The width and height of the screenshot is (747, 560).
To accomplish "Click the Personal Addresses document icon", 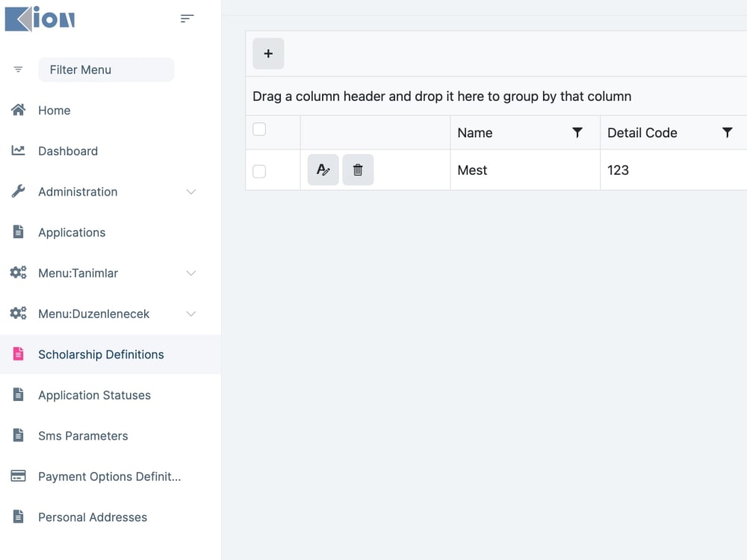I will [x=18, y=517].
